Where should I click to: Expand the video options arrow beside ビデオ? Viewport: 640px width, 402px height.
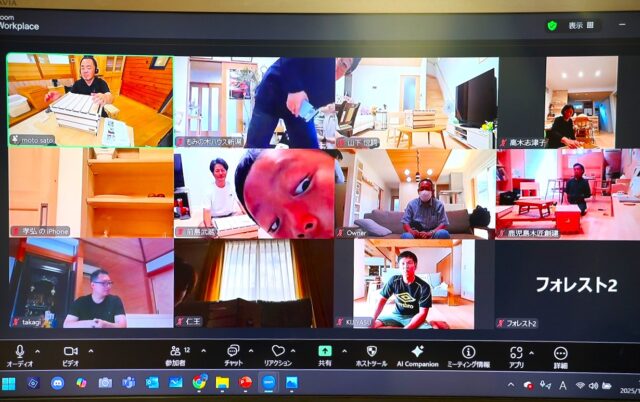[89, 351]
